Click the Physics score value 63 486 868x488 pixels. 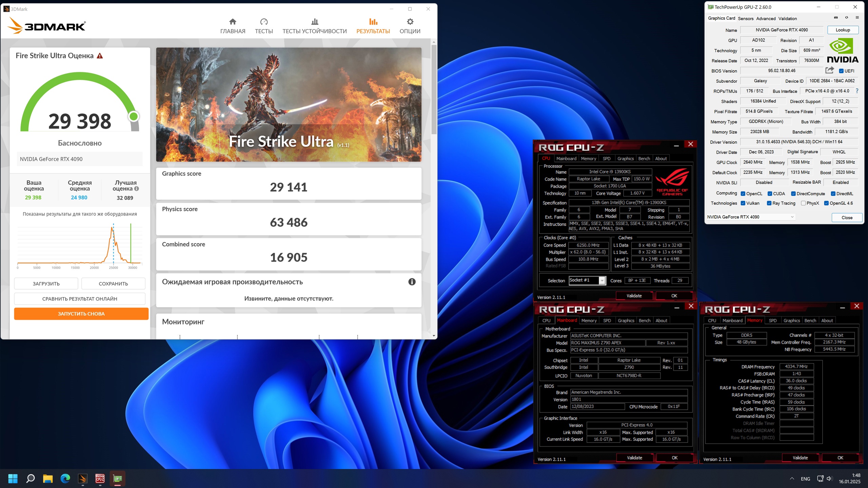[x=289, y=222]
